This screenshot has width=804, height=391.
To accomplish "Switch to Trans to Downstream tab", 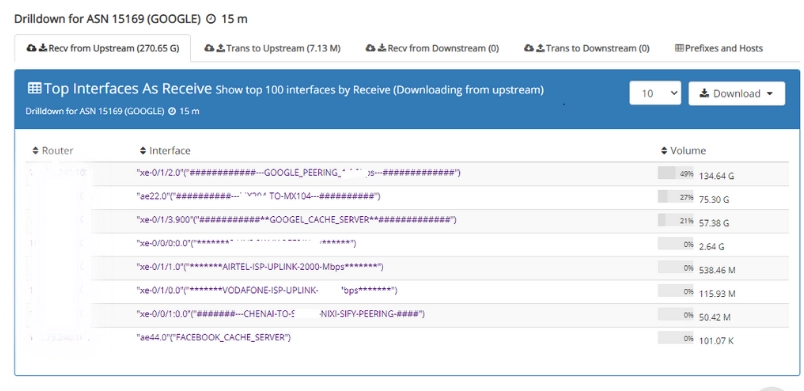I will [587, 48].
